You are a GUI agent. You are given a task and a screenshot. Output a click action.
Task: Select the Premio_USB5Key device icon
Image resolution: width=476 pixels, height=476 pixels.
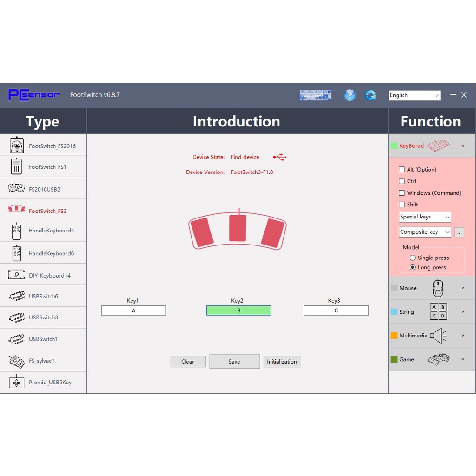(x=17, y=382)
